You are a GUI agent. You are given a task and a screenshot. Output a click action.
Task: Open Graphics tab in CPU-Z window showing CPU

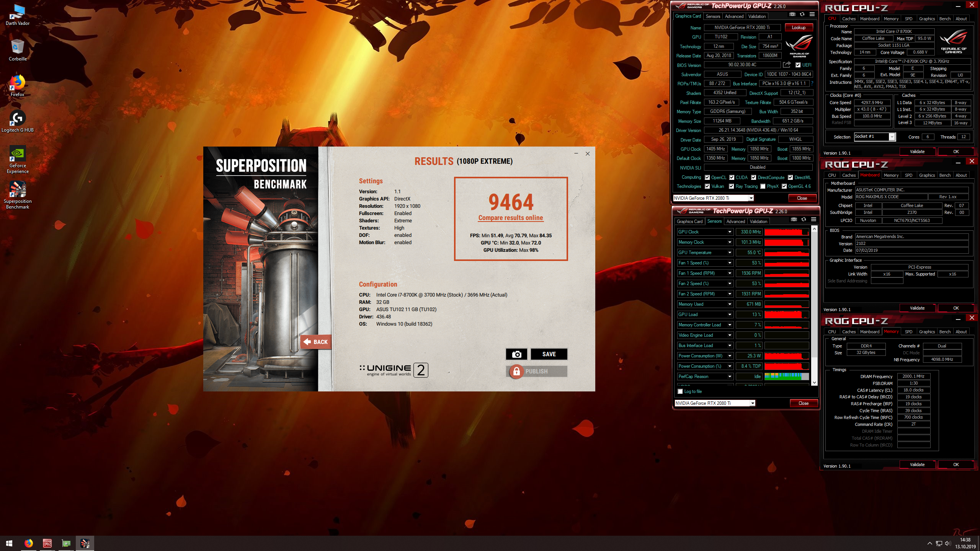click(927, 19)
